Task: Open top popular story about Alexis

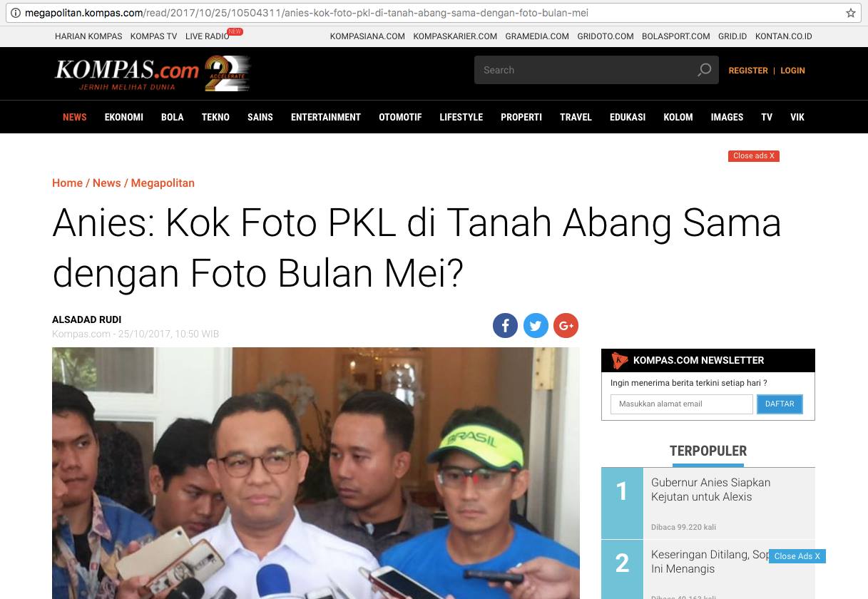Action: coord(710,490)
